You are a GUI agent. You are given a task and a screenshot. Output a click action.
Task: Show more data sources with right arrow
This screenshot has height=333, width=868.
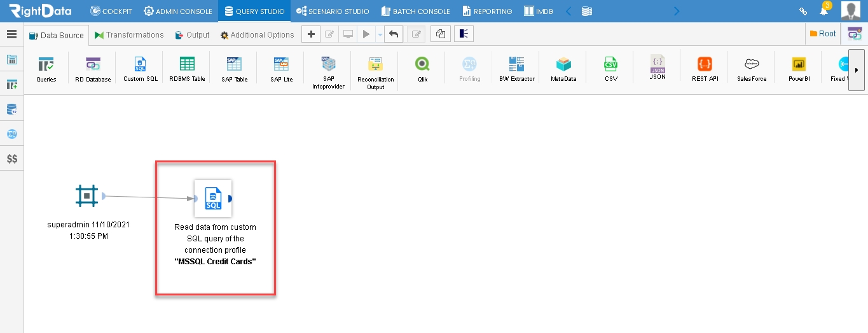click(856, 70)
